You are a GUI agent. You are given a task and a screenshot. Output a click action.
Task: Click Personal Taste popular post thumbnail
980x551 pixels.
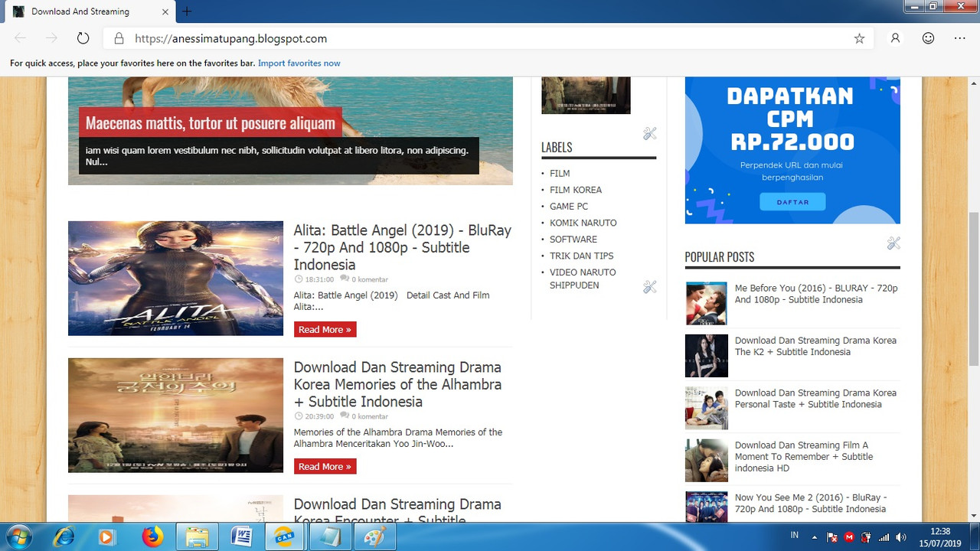(x=706, y=408)
